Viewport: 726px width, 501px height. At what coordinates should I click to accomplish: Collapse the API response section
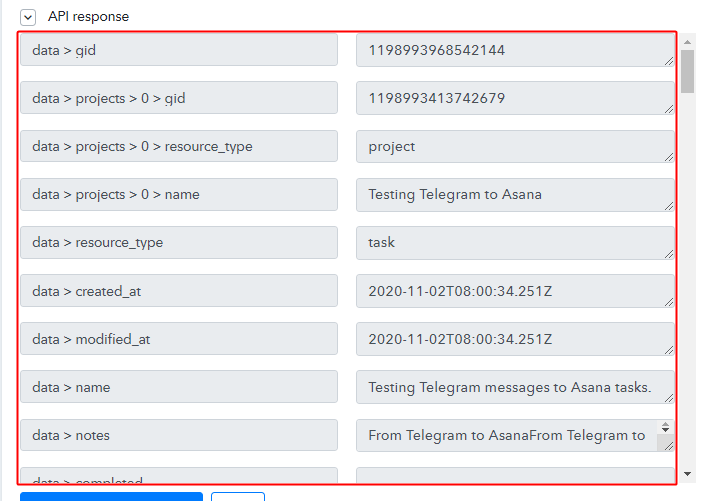tap(28, 18)
